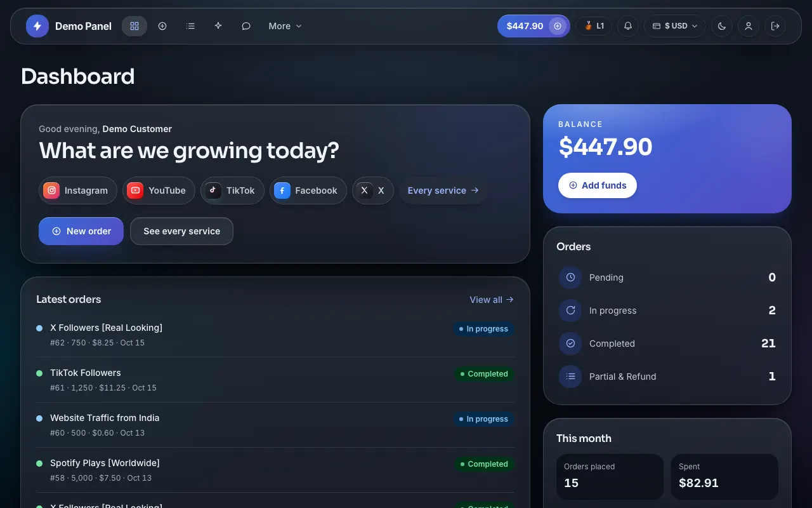Click Completed badge on Spotify Plays order

click(x=484, y=464)
